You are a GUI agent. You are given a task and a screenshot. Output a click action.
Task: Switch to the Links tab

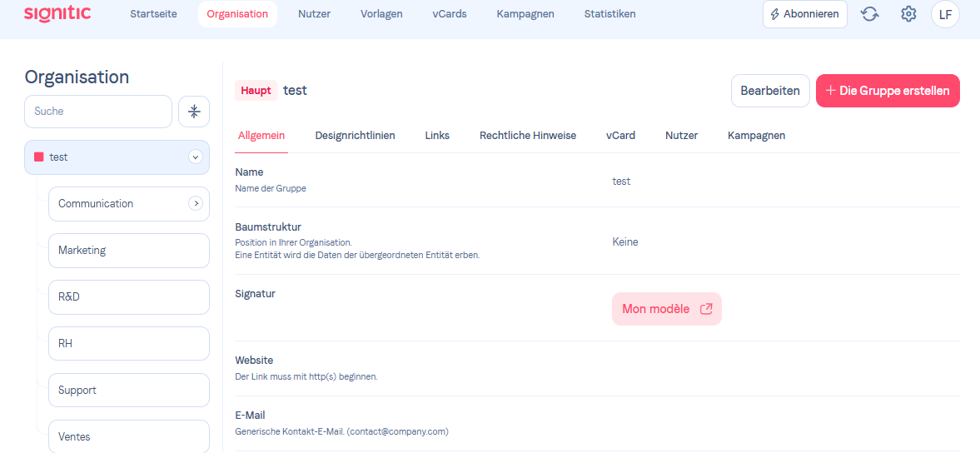point(437,136)
